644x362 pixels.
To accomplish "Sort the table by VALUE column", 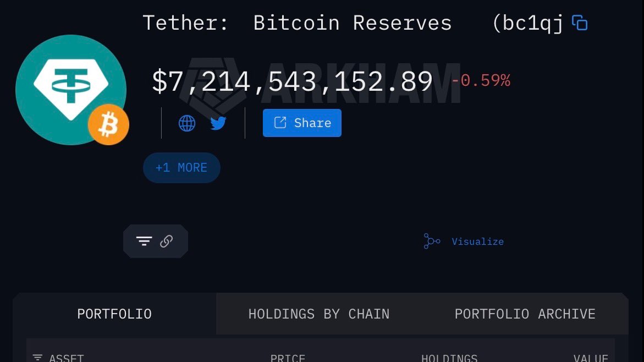I will click(x=591, y=358).
